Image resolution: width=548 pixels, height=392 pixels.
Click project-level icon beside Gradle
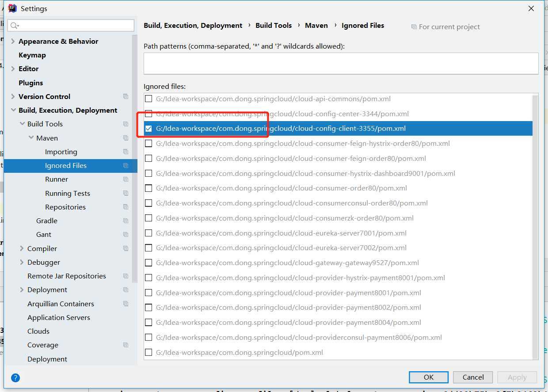click(x=126, y=221)
